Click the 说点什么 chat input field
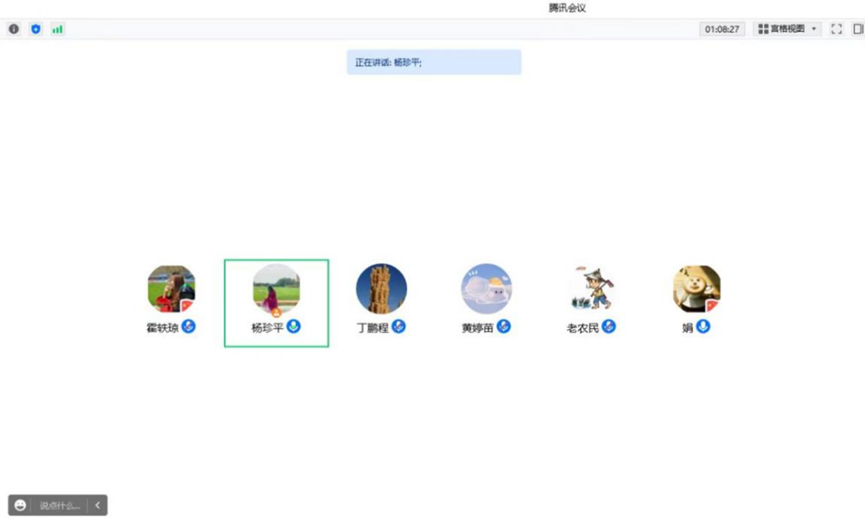The width and height of the screenshot is (865, 521). (60, 505)
